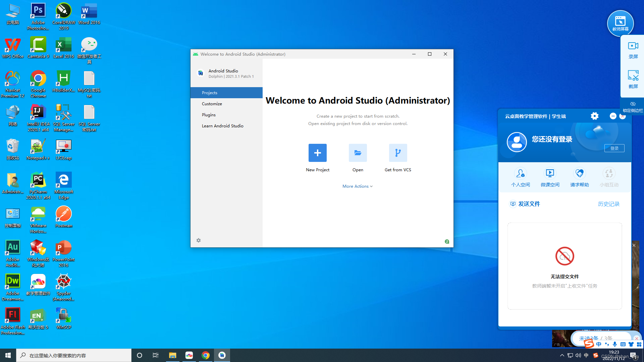The image size is (644, 362).
Task: Select the Customize tab
Action: pyautogui.click(x=212, y=104)
